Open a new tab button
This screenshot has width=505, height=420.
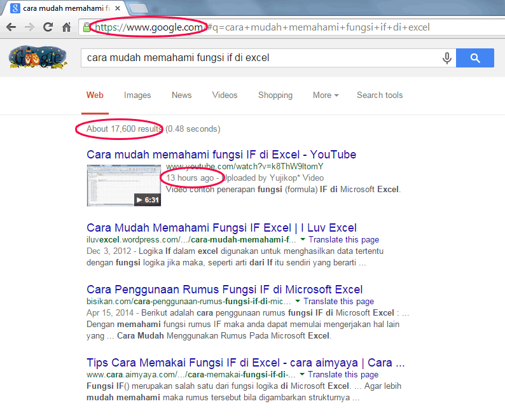[x=139, y=8]
